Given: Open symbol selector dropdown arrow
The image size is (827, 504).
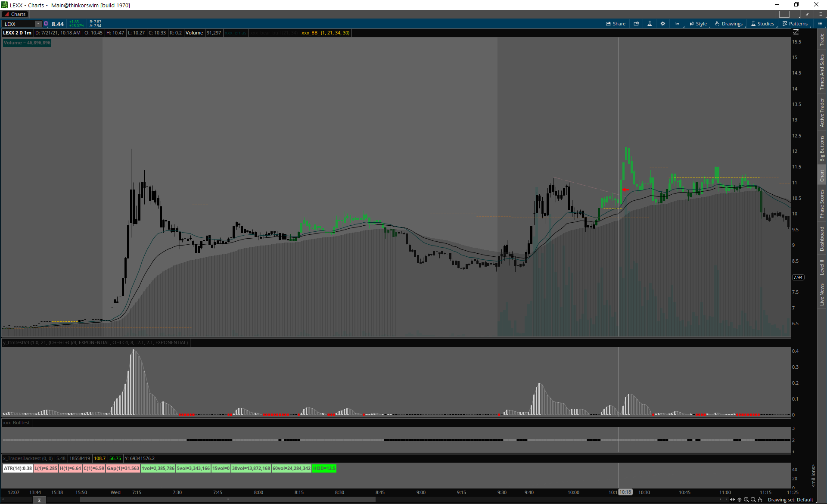Looking at the screenshot, I should (38, 24).
